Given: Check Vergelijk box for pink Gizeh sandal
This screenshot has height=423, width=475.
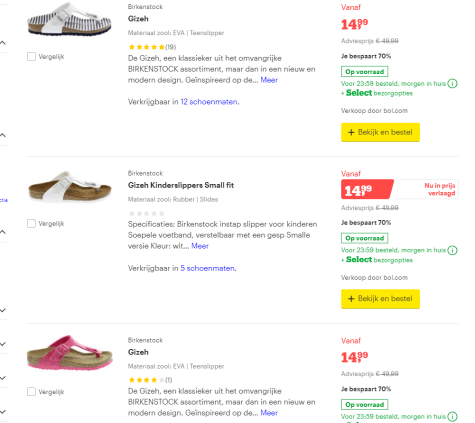Looking at the screenshot, I should [x=31, y=391].
